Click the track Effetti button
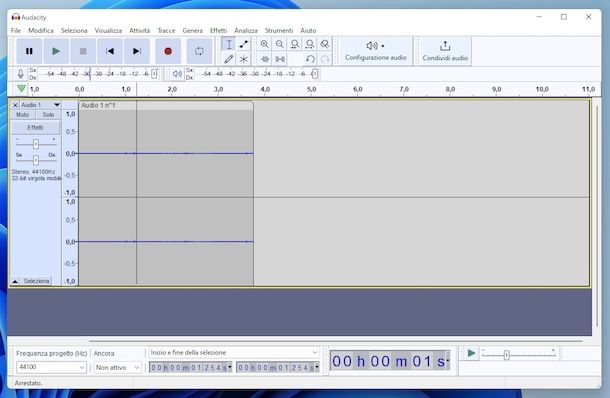The height and width of the screenshot is (398, 610). click(x=35, y=128)
